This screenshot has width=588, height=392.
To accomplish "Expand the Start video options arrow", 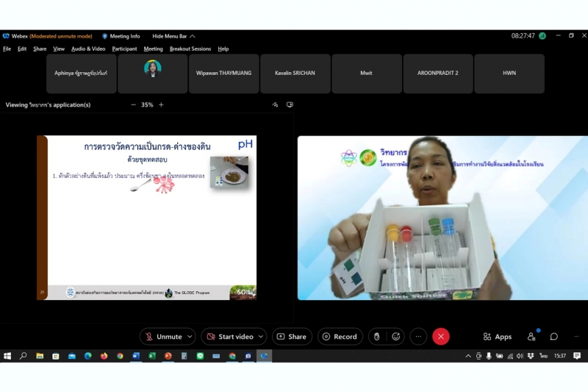I will tap(262, 337).
